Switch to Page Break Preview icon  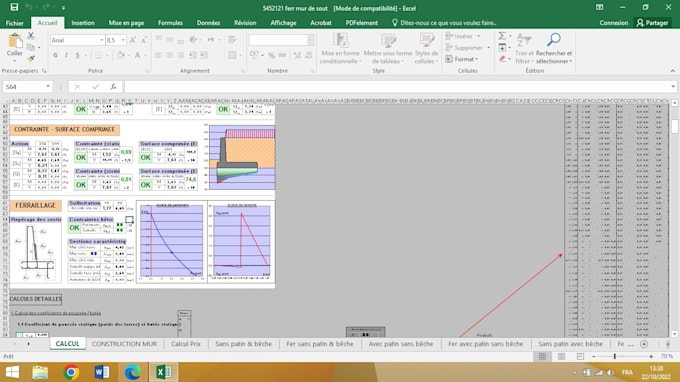(x=580, y=356)
